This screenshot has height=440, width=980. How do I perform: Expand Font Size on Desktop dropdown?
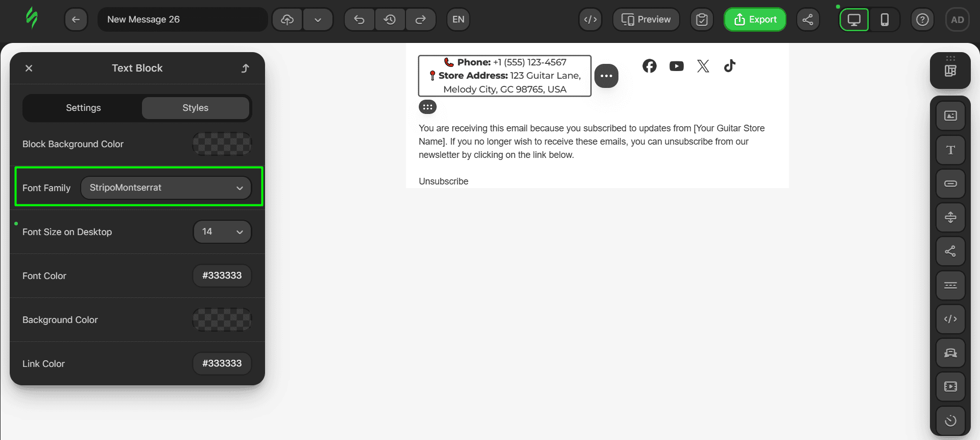[x=222, y=231]
